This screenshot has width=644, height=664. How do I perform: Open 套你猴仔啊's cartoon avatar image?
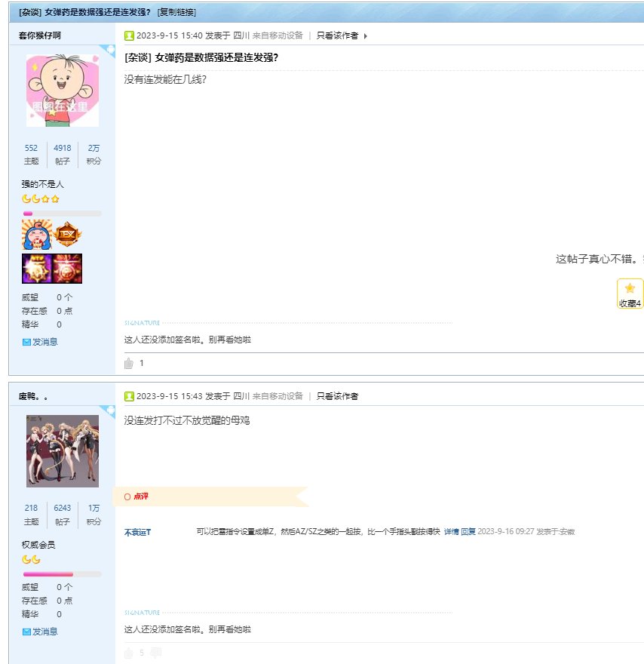(63, 91)
